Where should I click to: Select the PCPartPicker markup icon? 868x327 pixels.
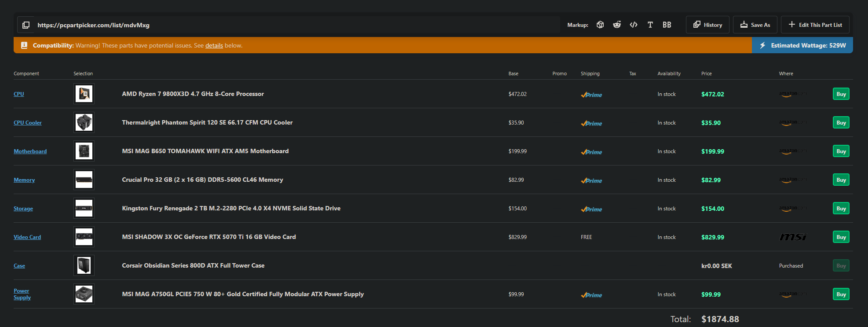(x=600, y=25)
